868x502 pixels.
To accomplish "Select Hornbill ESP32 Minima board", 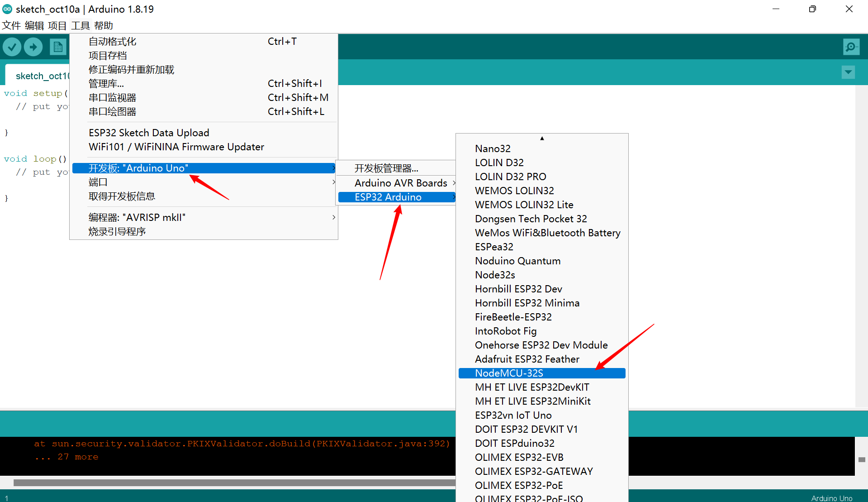I will pyautogui.click(x=542, y=303).
